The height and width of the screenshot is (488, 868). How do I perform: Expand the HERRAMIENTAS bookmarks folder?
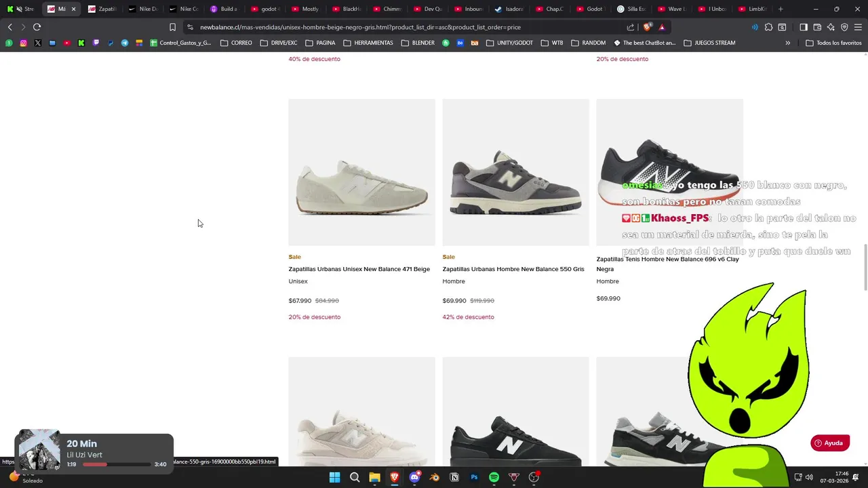[368, 43]
